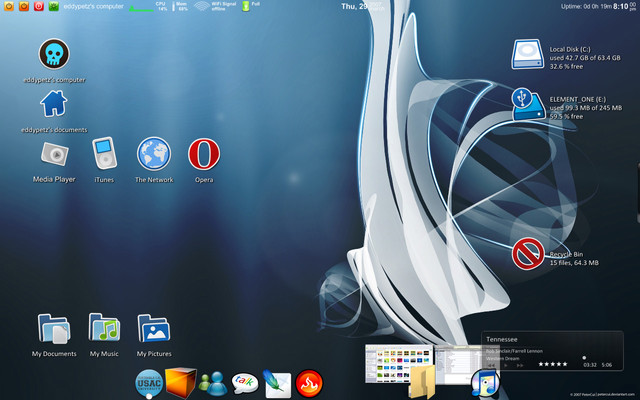This screenshot has height=400, width=640.
Task: Click the "15 files, 64.3 MB" Recycle Bin text
Action: point(574,263)
